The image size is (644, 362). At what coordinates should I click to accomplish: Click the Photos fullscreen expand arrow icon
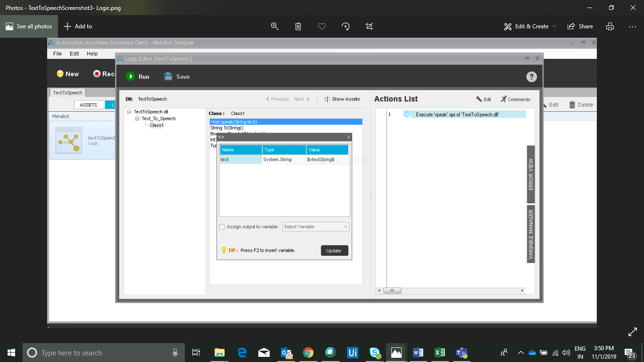pos(633,332)
